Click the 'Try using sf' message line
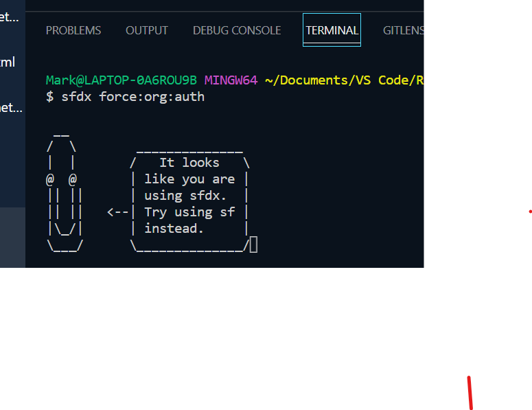The height and width of the screenshot is (410, 532). (189, 212)
